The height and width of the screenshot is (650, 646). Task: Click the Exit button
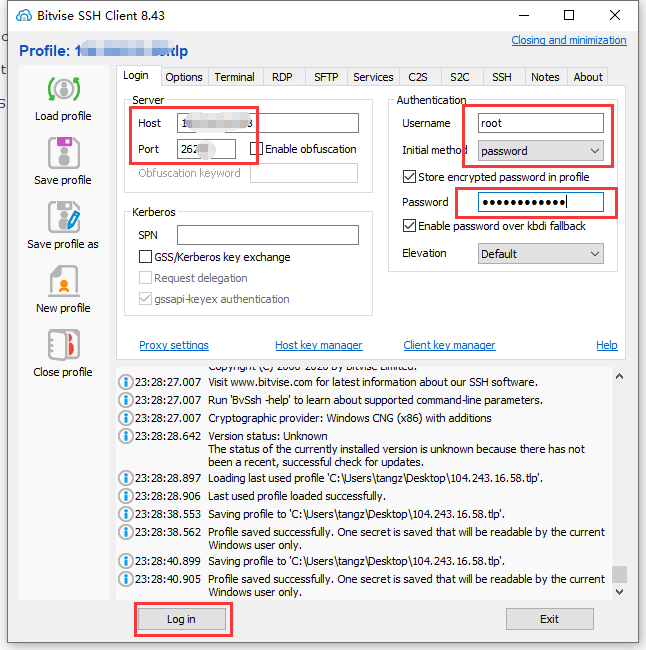coord(549,619)
